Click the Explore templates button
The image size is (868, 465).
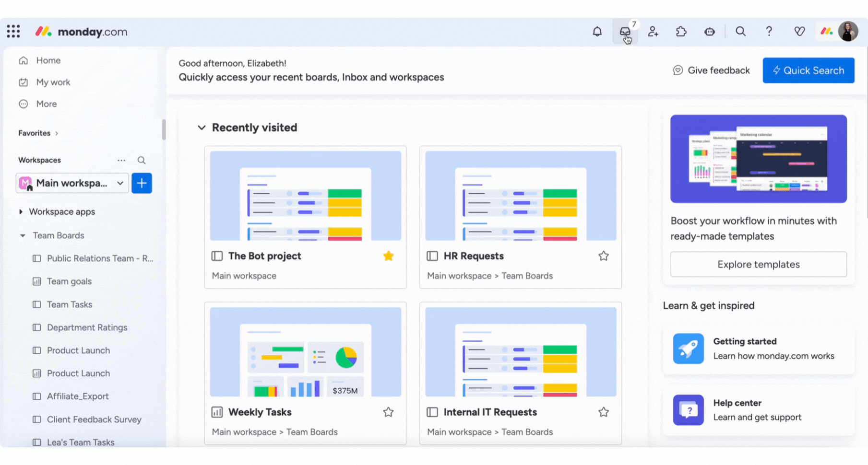coord(758,265)
